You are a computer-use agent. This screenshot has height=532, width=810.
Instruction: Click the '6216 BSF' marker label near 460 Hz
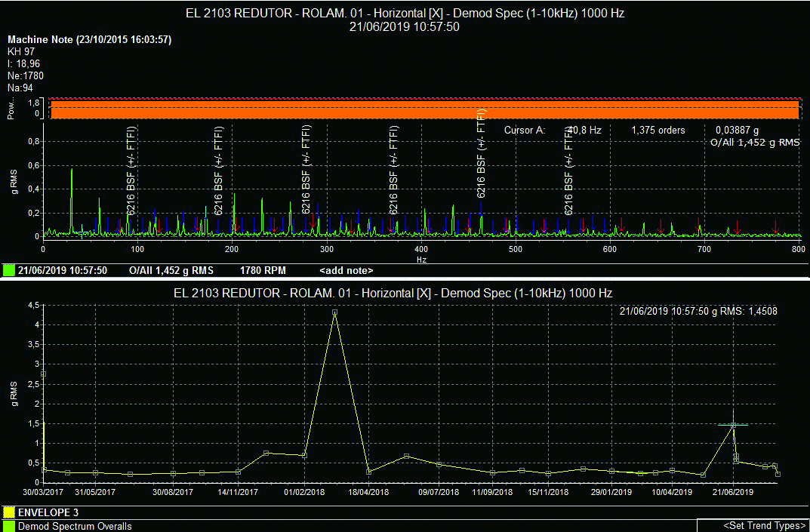tap(482, 154)
